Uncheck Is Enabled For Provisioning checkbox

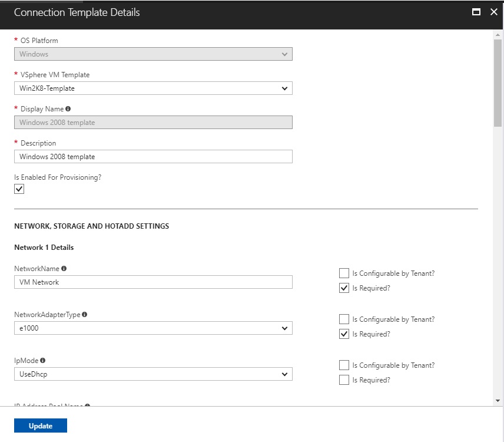(x=19, y=189)
